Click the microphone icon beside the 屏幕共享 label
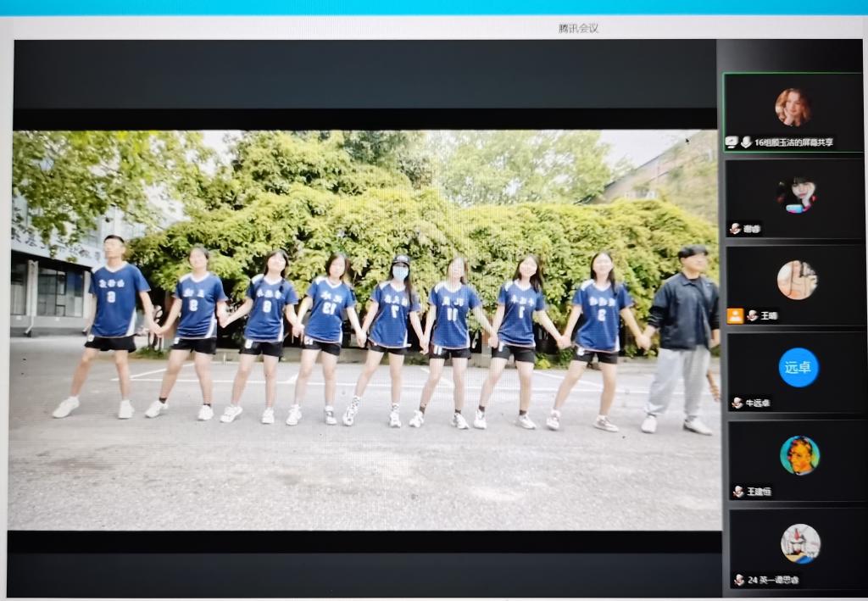 (x=746, y=142)
